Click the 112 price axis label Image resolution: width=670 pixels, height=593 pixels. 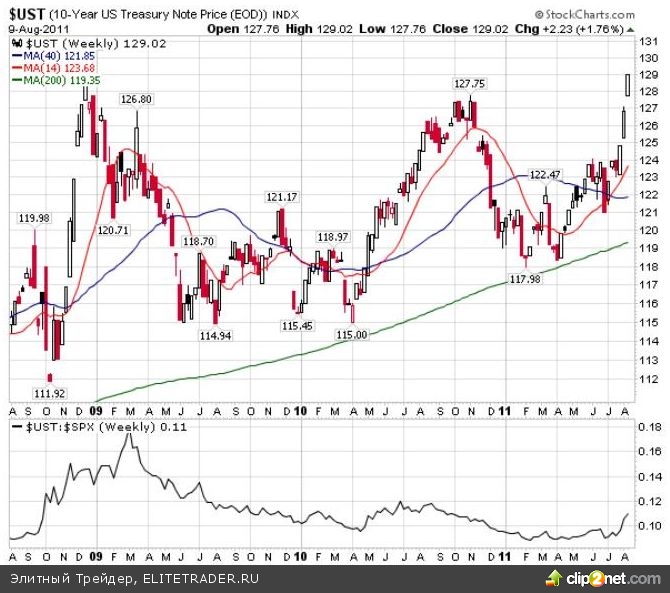pyautogui.click(x=648, y=379)
